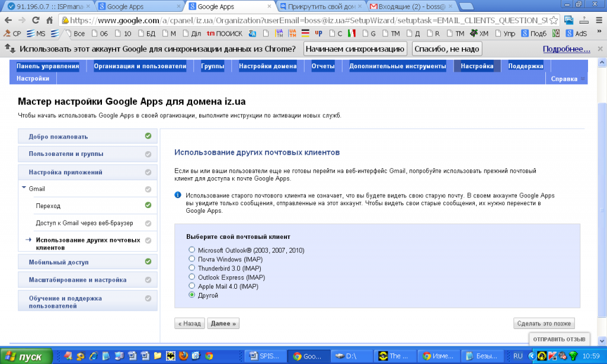The height and width of the screenshot is (364, 607).
Task: Click the Начинаем синхронизацию button
Action: coord(355,49)
